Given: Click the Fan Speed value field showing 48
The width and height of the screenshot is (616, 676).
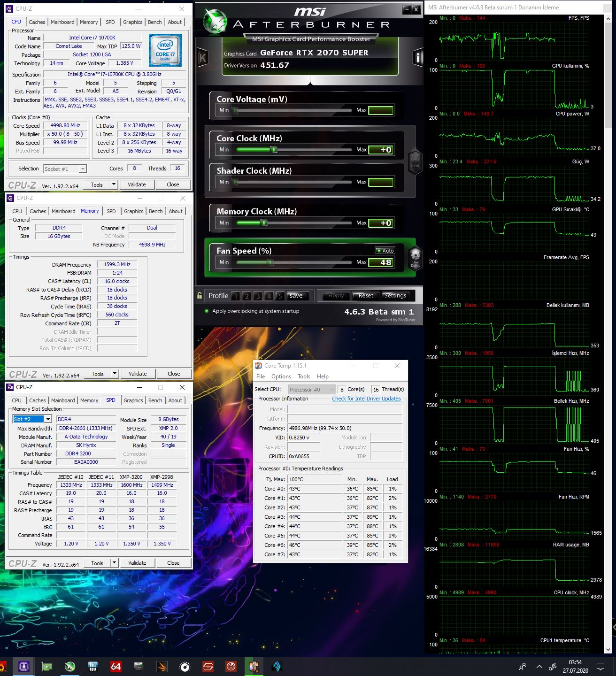Looking at the screenshot, I should 381,262.
